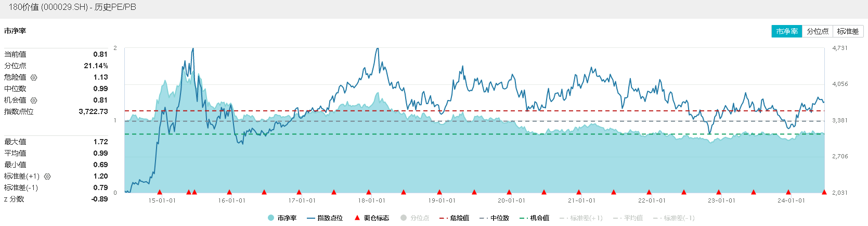Viewport: 868px width, 226px height.
Task: Click the grey 分位点 legend circle
Action: [x=404, y=218]
